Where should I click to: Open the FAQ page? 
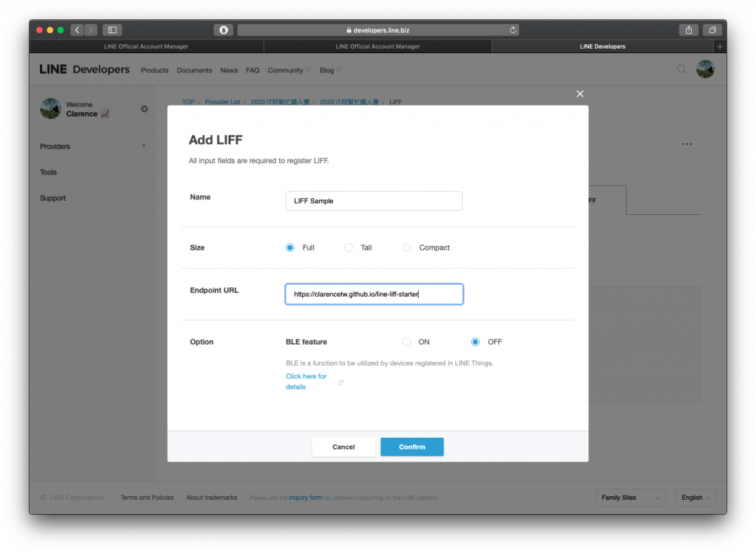[252, 70]
